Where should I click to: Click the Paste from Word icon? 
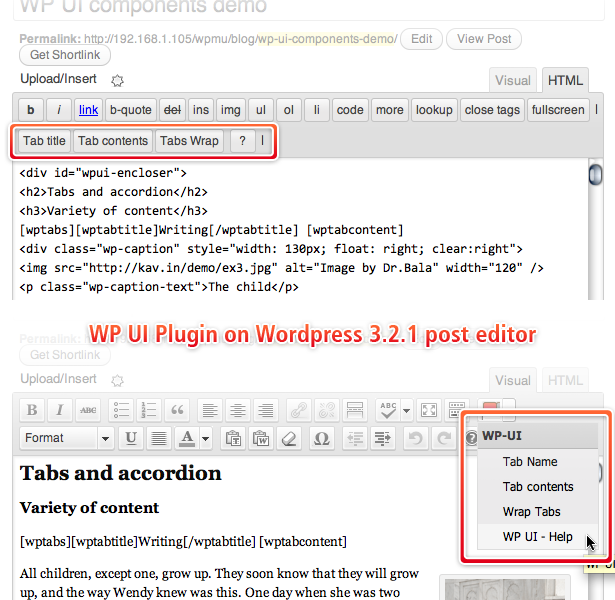[260, 438]
